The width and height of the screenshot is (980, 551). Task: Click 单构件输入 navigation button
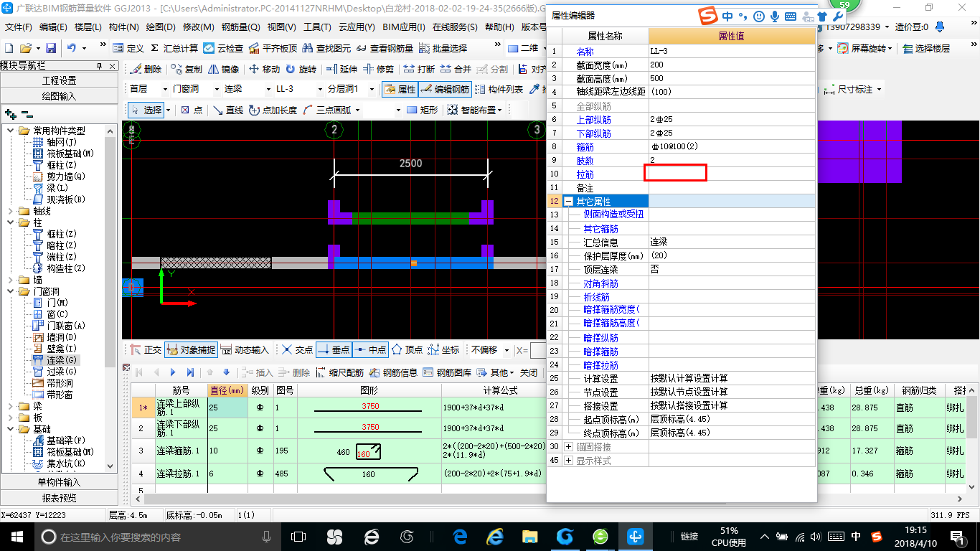pos(59,482)
